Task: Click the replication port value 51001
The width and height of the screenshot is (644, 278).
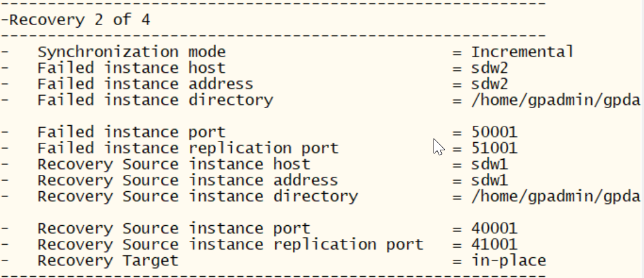Action: pyautogui.click(x=494, y=148)
